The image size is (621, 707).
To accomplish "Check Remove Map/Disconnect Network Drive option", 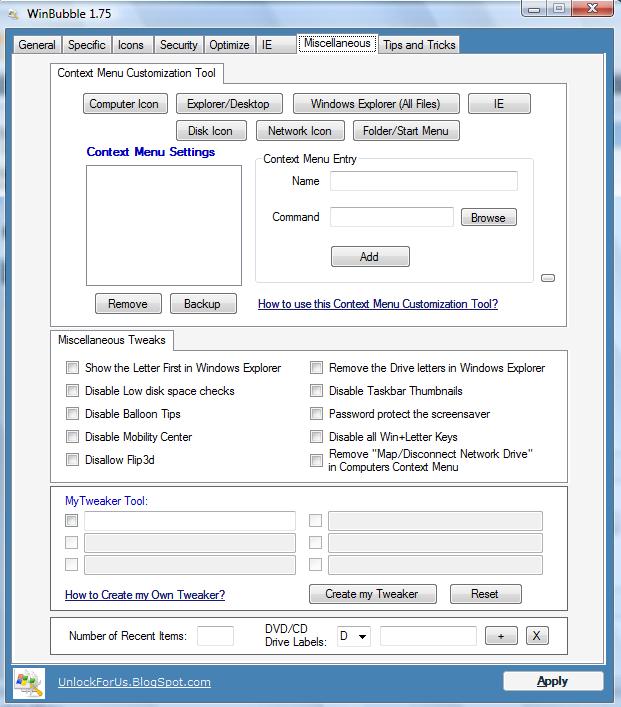I will (x=317, y=460).
